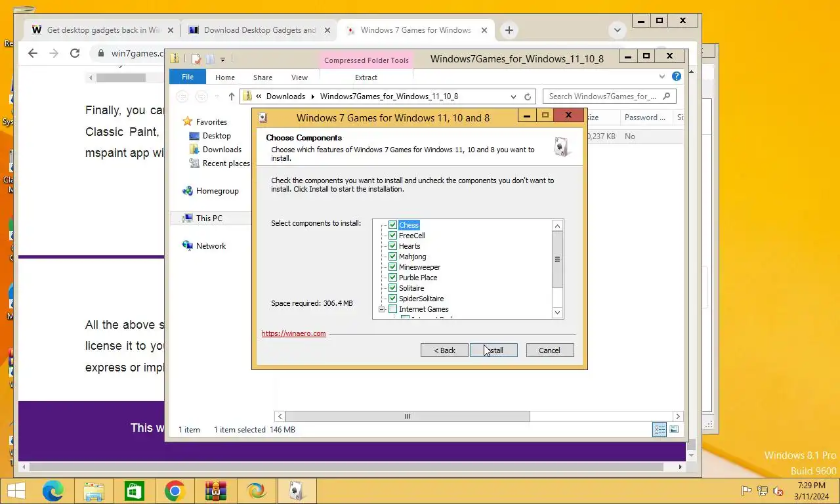Open the winaero.com link
The image size is (840, 504).
pyautogui.click(x=293, y=333)
